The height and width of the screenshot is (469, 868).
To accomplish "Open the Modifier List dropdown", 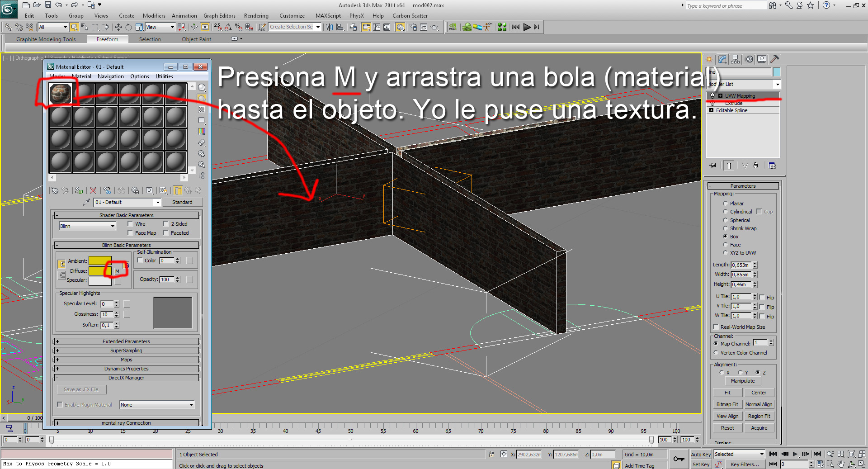I will 744,84.
